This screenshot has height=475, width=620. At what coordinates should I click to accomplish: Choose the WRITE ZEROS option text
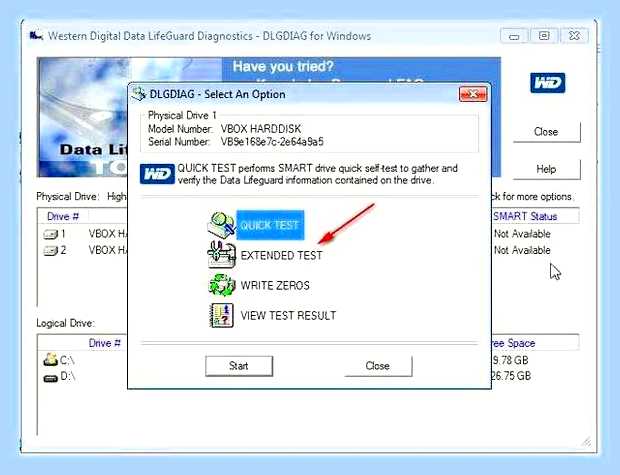click(x=275, y=286)
